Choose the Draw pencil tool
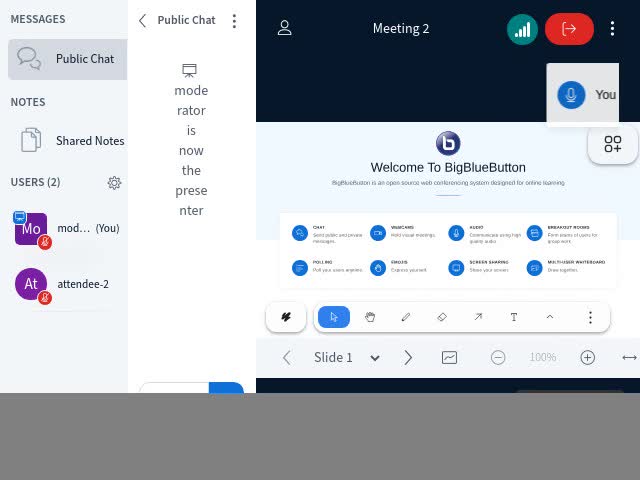 coord(406,317)
